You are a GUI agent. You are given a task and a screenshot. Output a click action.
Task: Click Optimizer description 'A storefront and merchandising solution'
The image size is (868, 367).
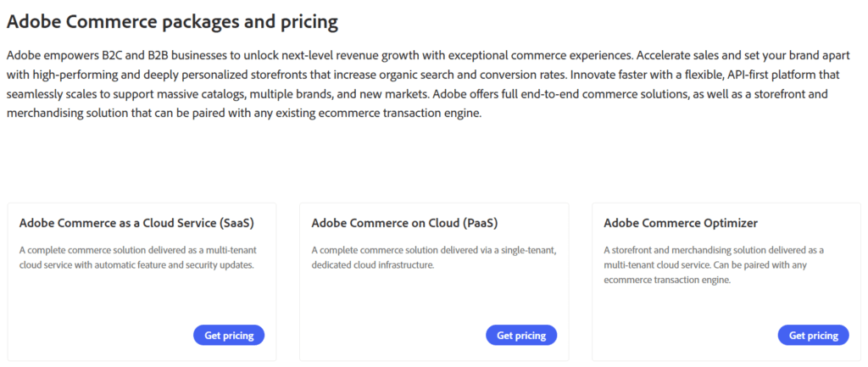(x=714, y=265)
